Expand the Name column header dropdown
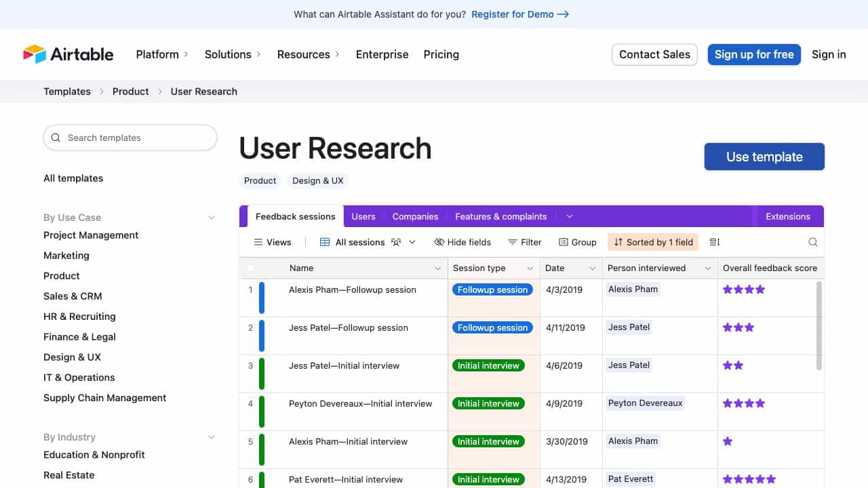Viewport: 868px width, 488px height. tap(437, 268)
